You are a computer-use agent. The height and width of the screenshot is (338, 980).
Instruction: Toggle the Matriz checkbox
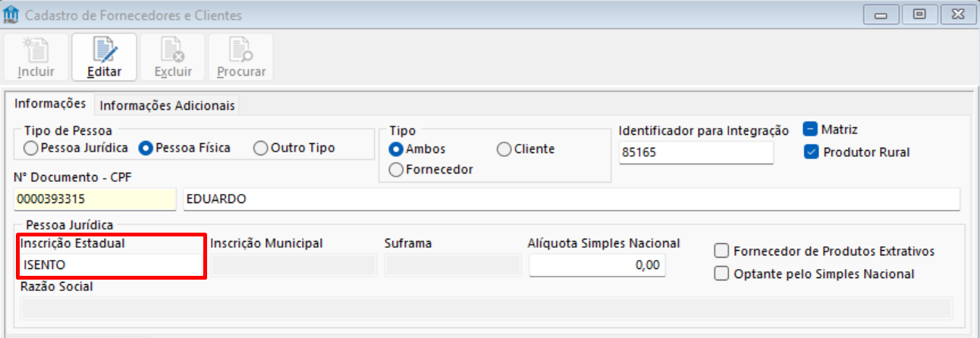tap(831, 130)
